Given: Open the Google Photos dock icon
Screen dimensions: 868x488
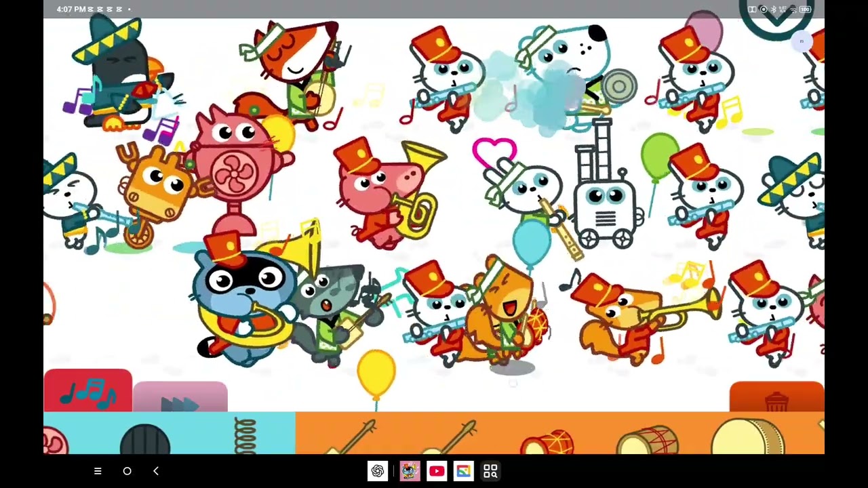Looking at the screenshot, I should (463, 471).
